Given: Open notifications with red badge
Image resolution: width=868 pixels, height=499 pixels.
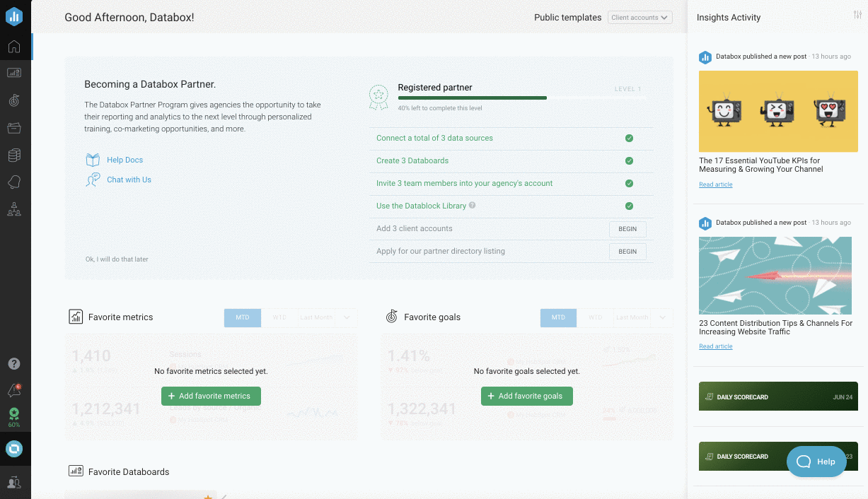Looking at the screenshot, I should tap(14, 390).
